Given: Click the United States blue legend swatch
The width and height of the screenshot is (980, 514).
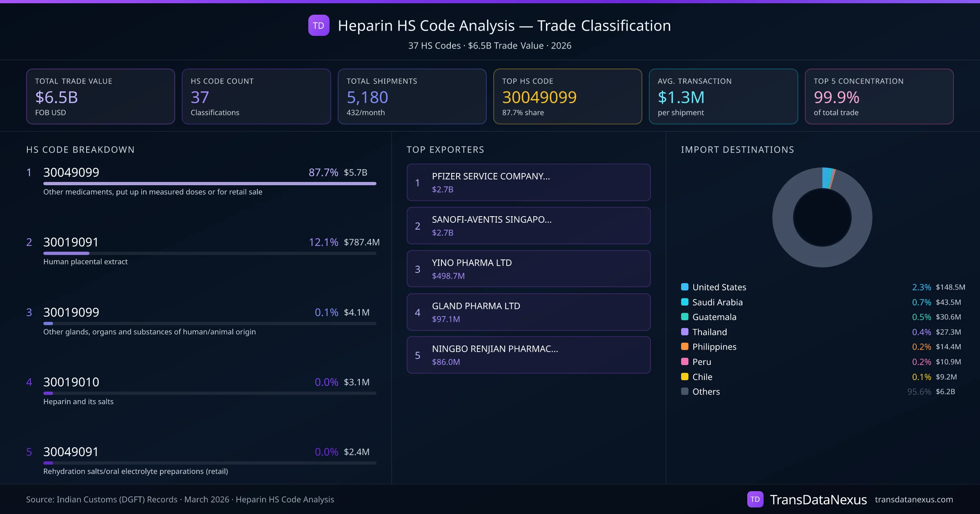Looking at the screenshot, I should click(685, 287).
